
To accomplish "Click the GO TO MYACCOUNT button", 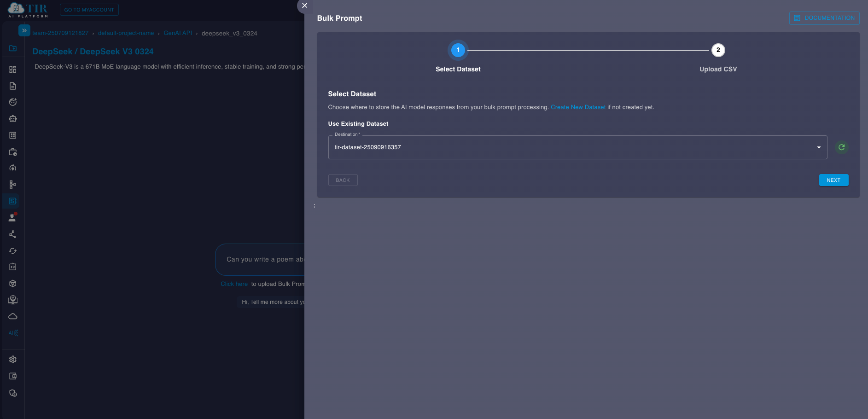I will (x=89, y=10).
